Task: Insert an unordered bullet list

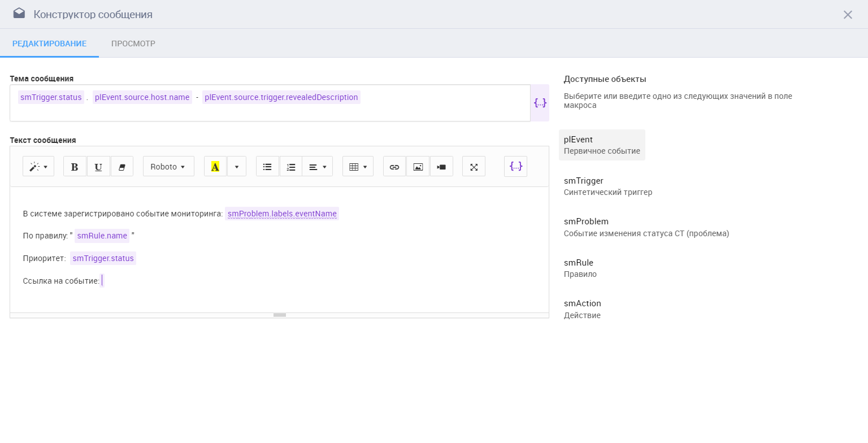Action: (x=267, y=167)
